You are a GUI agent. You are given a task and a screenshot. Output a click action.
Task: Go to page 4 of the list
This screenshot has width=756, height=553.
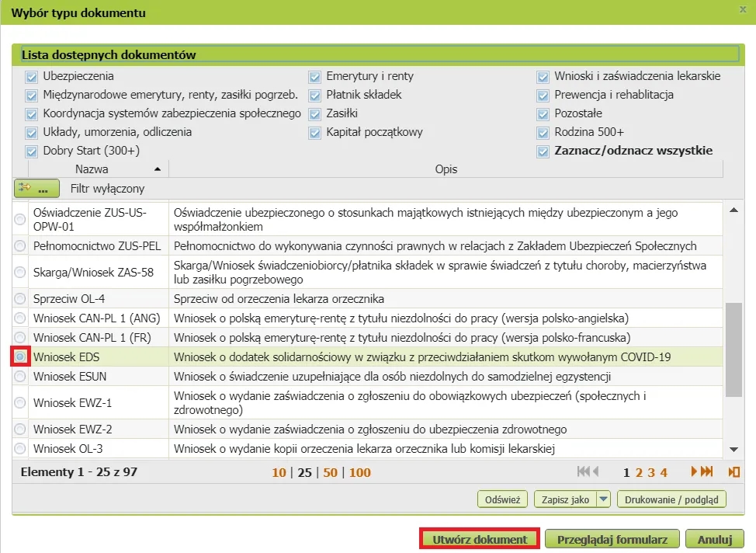pyautogui.click(x=664, y=472)
